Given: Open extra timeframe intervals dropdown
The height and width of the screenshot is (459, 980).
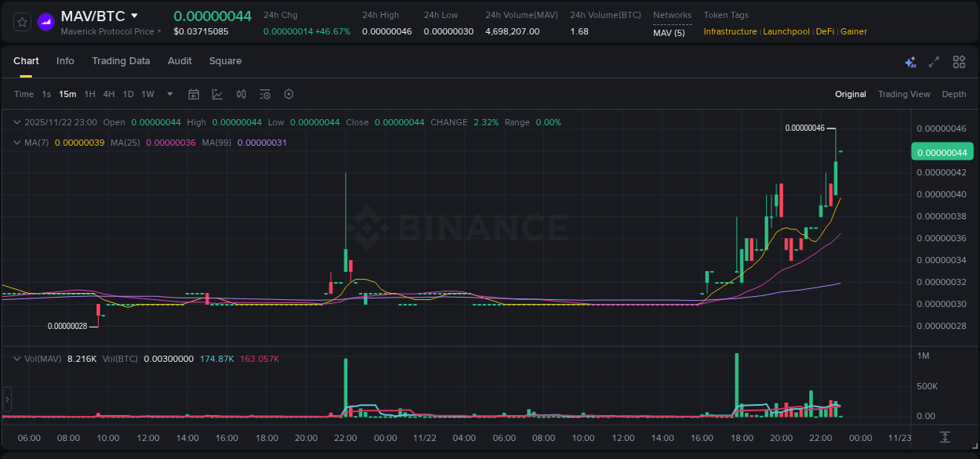Looking at the screenshot, I should pyautogui.click(x=169, y=94).
